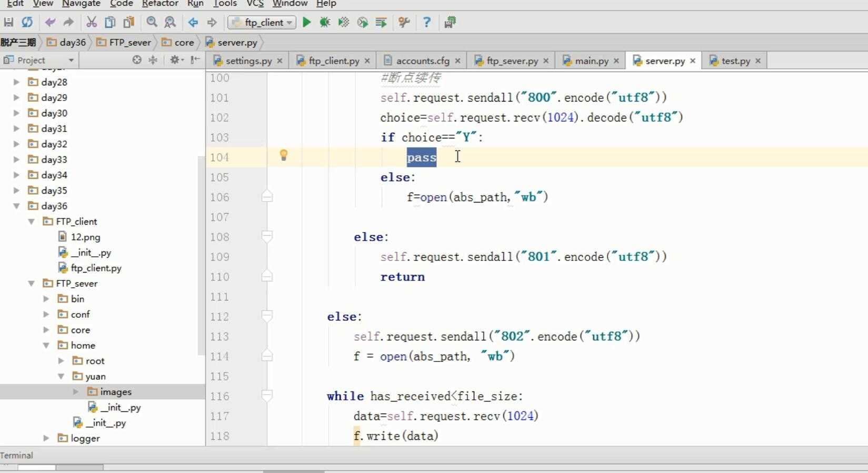The width and height of the screenshot is (868, 473).
Task: Toggle code fold marker at line 108
Action: click(267, 237)
